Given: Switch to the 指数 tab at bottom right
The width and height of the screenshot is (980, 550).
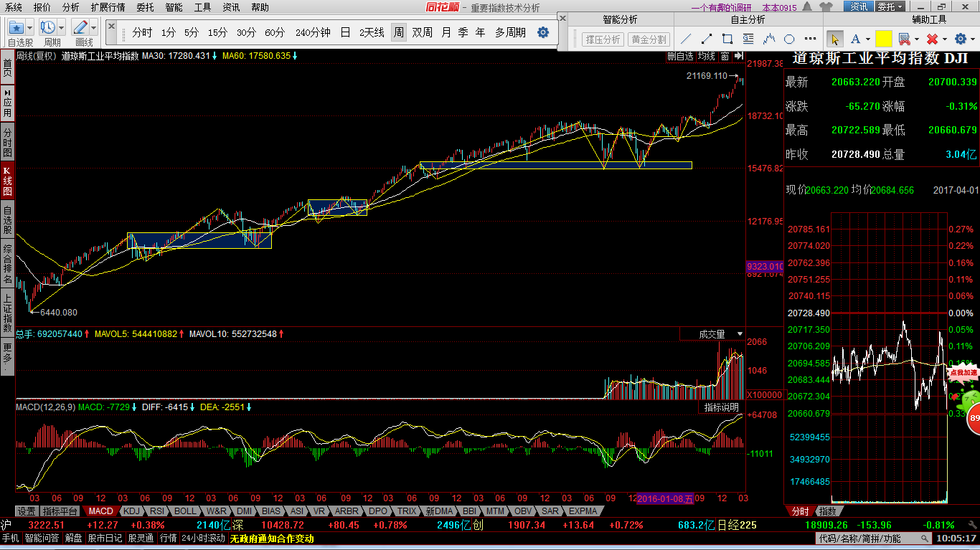Looking at the screenshot, I should pyautogui.click(x=827, y=511).
